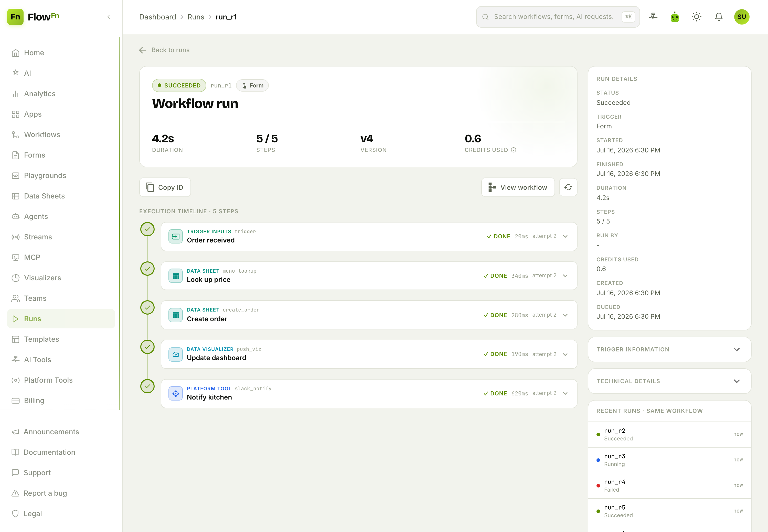Screen dimensions: 768x532
Task: Click the credits used info icon
Action: pos(514,150)
